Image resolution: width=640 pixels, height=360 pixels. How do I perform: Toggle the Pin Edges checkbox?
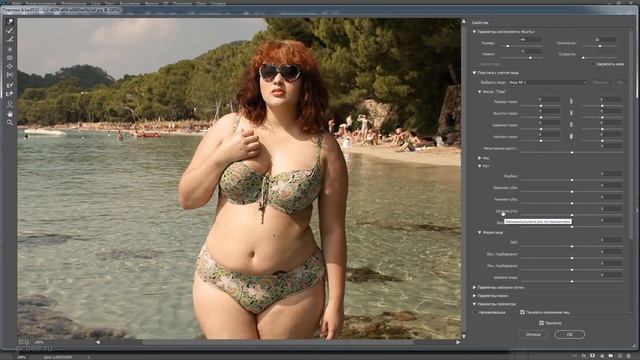[x=593, y=64]
